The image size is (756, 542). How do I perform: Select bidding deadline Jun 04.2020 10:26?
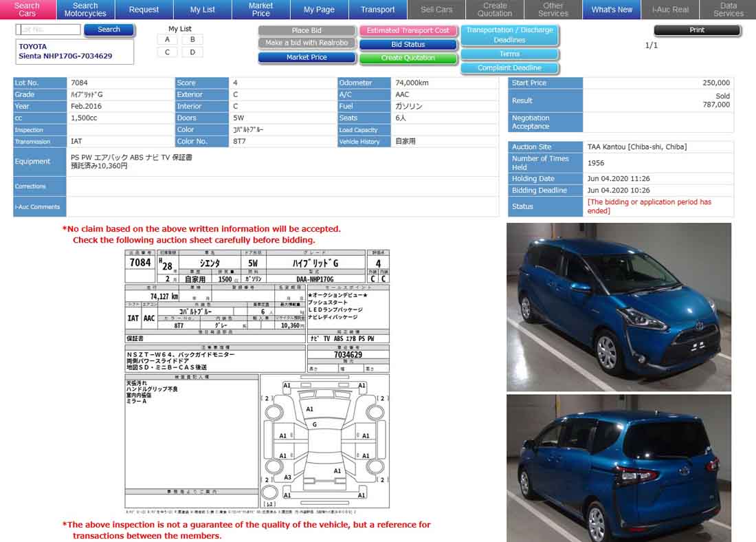619,191
